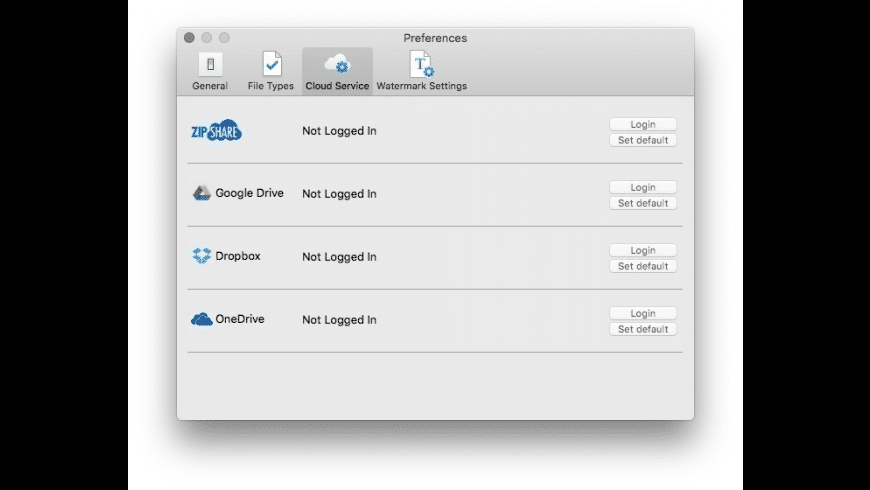
Task: Switch to the General tab label
Action: [x=210, y=86]
